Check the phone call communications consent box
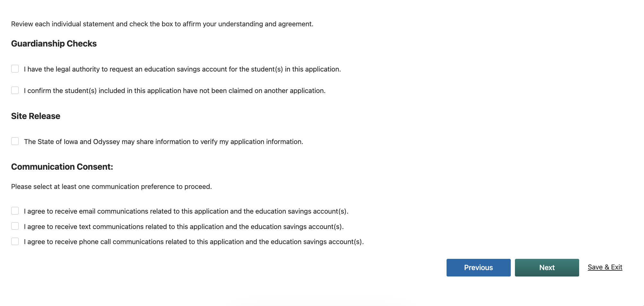 click(x=15, y=241)
